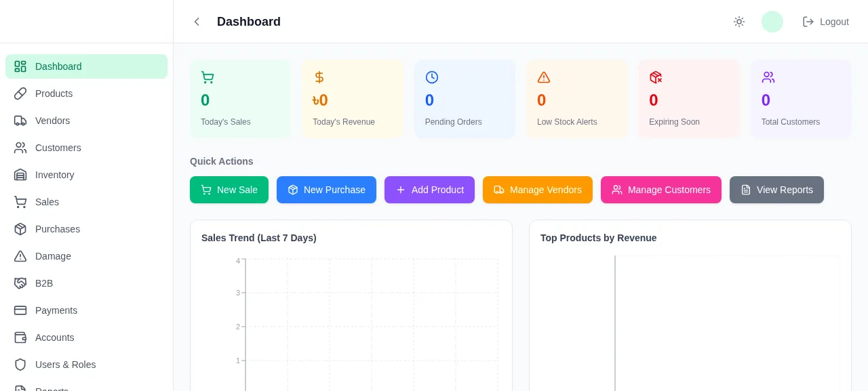The height and width of the screenshot is (391, 868).
Task: Navigate to Customers label in sidebar
Action: (58, 148)
